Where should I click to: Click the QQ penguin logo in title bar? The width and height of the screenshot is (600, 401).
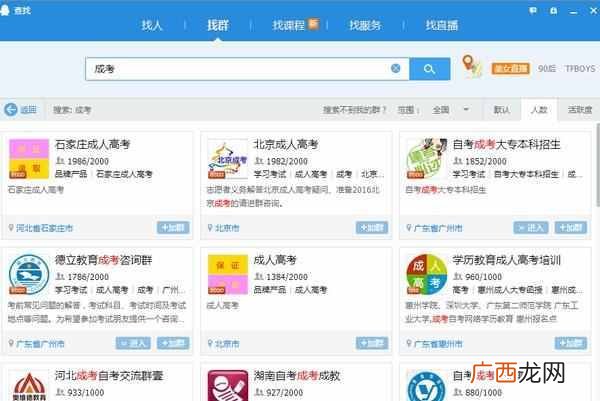tap(5, 10)
